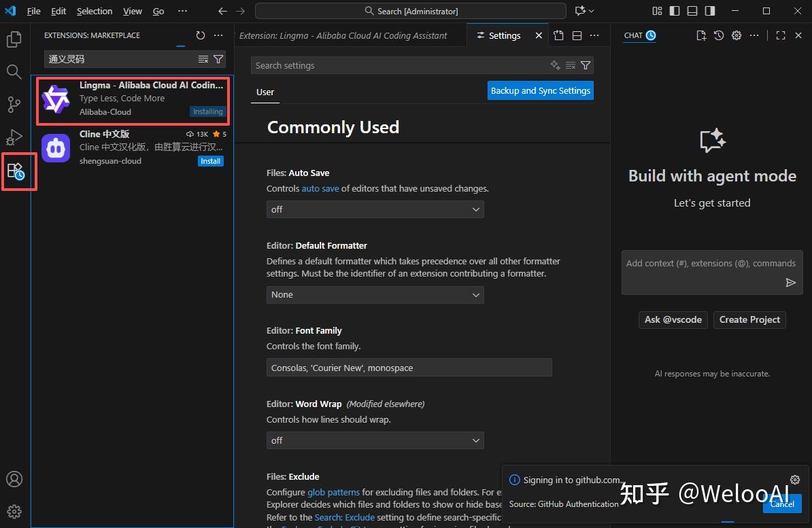
Task: Click Create Project button
Action: (x=749, y=319)
